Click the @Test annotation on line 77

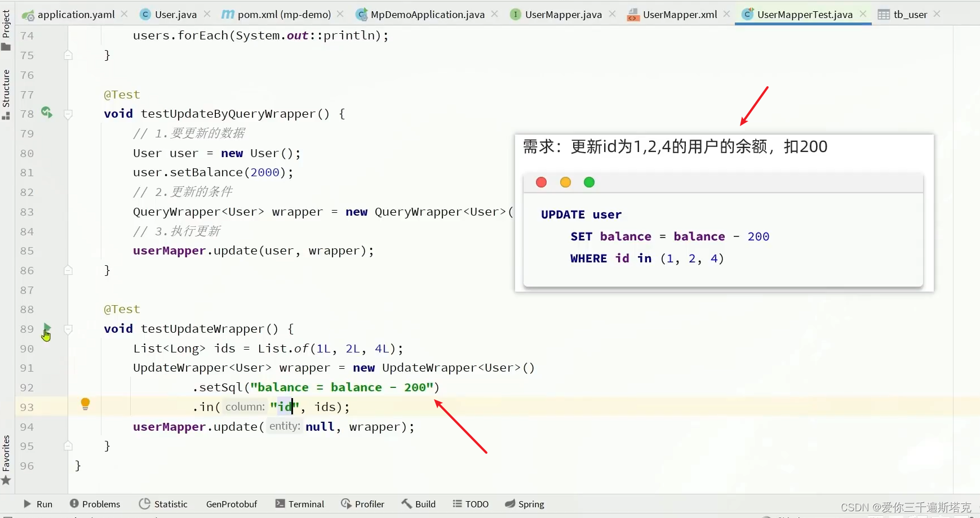coord(122,95)
